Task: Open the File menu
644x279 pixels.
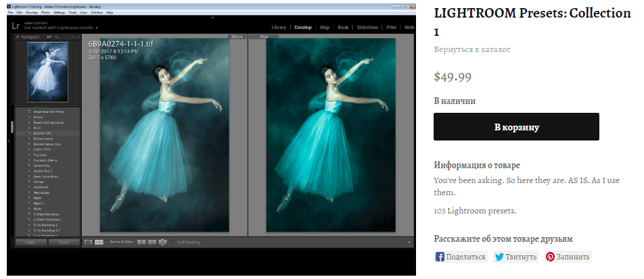Action: (x=10, y=12)
